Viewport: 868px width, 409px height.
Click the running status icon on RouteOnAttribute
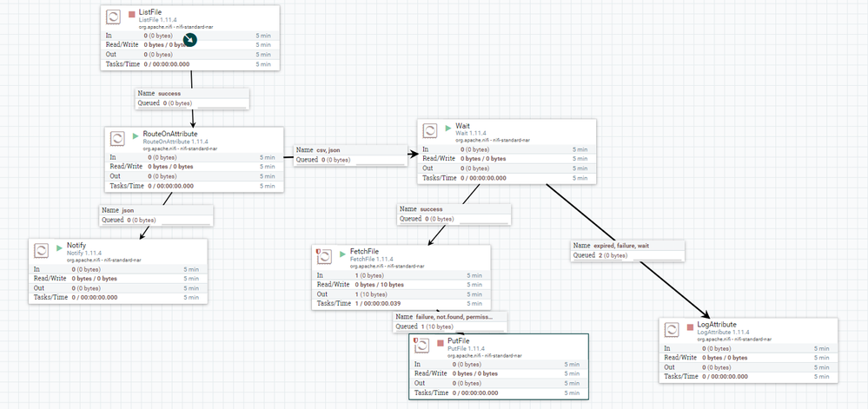point(136,135)
